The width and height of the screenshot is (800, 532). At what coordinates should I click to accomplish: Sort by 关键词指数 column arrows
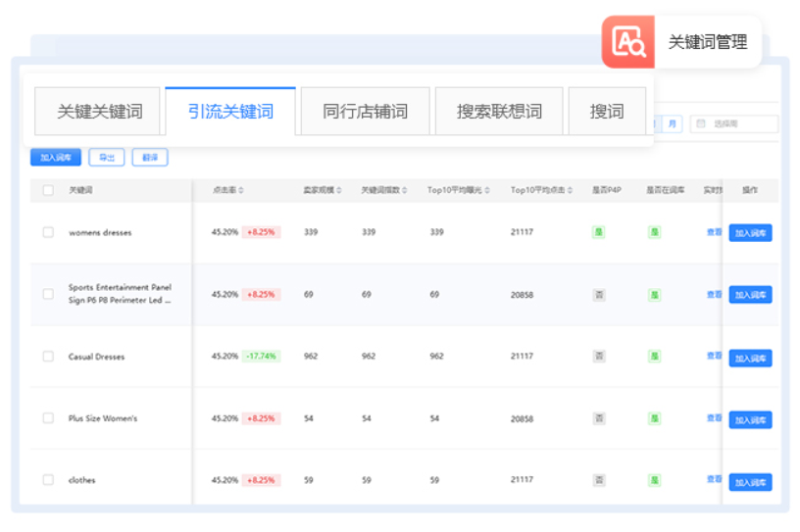[x=404, y=190]
